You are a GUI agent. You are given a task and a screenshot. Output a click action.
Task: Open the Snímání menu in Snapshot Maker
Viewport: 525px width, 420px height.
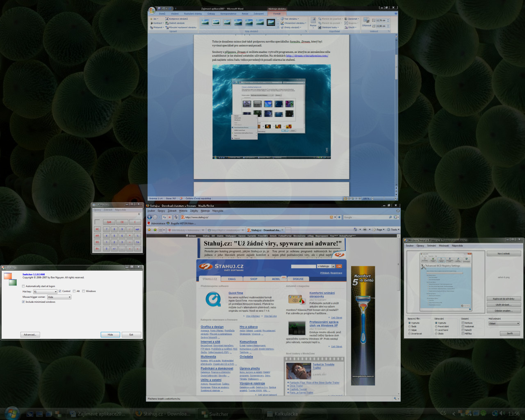[431, 246]
